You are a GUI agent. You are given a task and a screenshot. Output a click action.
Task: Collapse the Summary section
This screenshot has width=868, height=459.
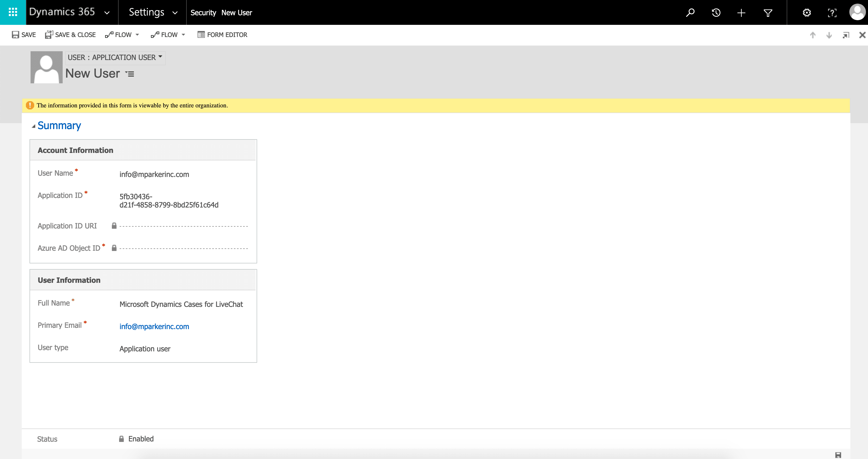(x=33, y=126)
